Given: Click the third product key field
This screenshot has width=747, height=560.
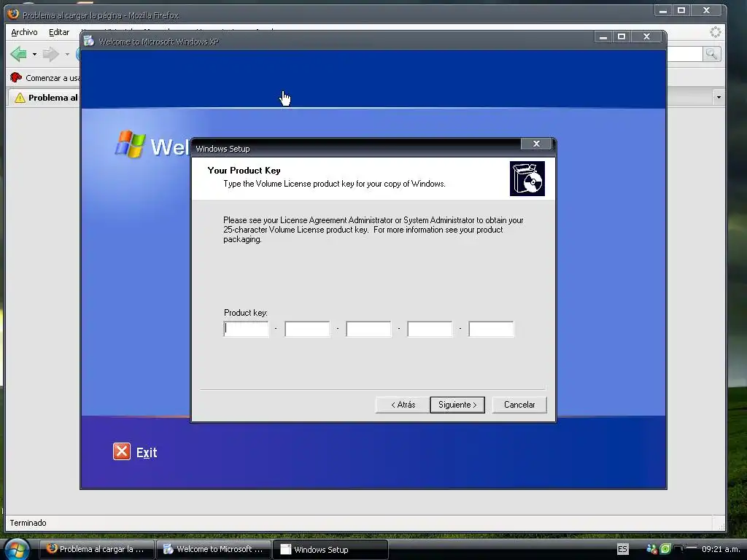Looking at the screenshot, I should (x=368, y=329).
